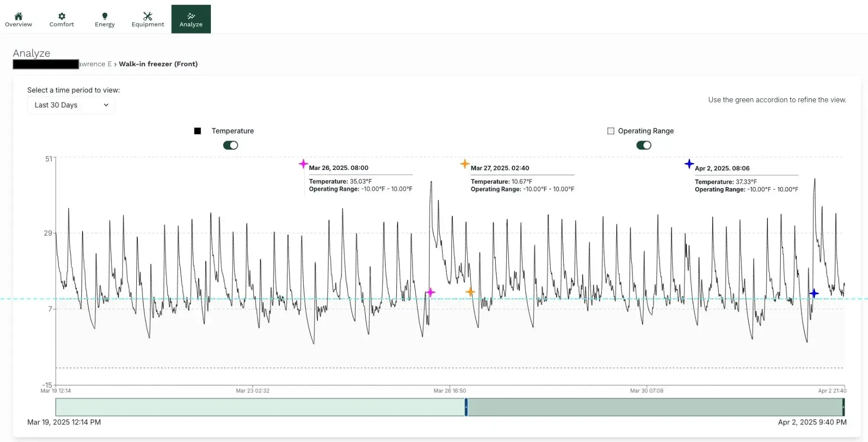The width and height of the screenshot is (868, 442).
Task: Click the blue star marker on the chart line
Action: (x=814, y=293)
